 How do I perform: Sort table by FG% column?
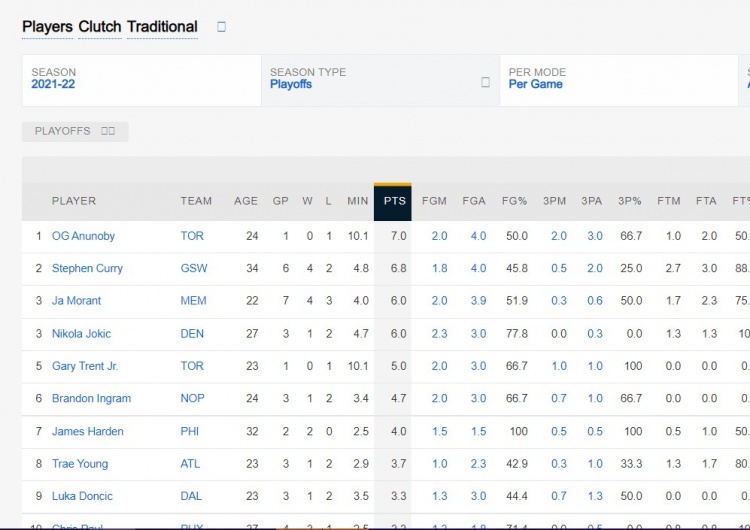coord(514,201)
